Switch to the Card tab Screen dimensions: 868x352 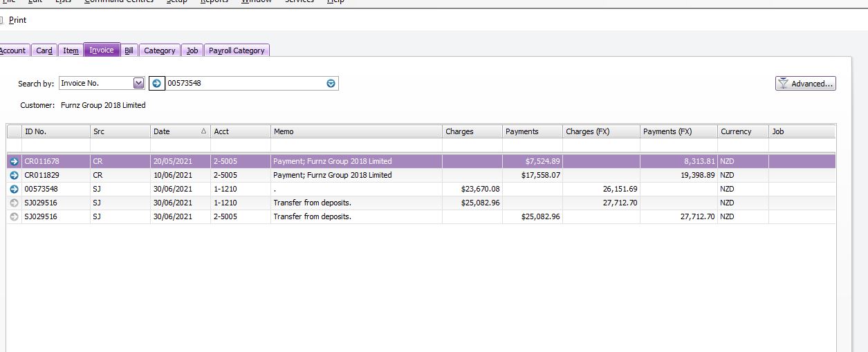tap(44, 50)
